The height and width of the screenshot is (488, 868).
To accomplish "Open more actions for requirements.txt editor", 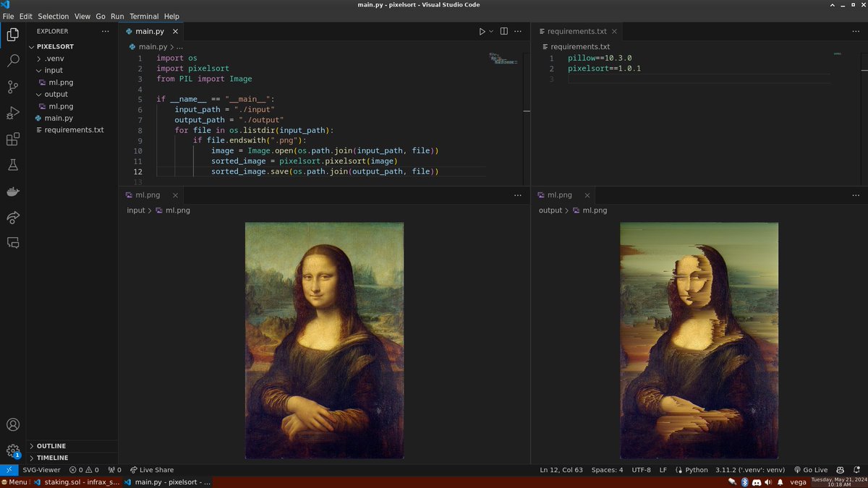I will 856,32.
